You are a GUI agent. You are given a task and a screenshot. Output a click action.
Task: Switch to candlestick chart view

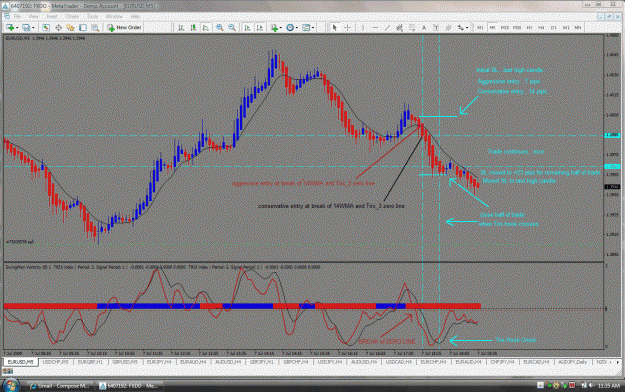(193, 28)
